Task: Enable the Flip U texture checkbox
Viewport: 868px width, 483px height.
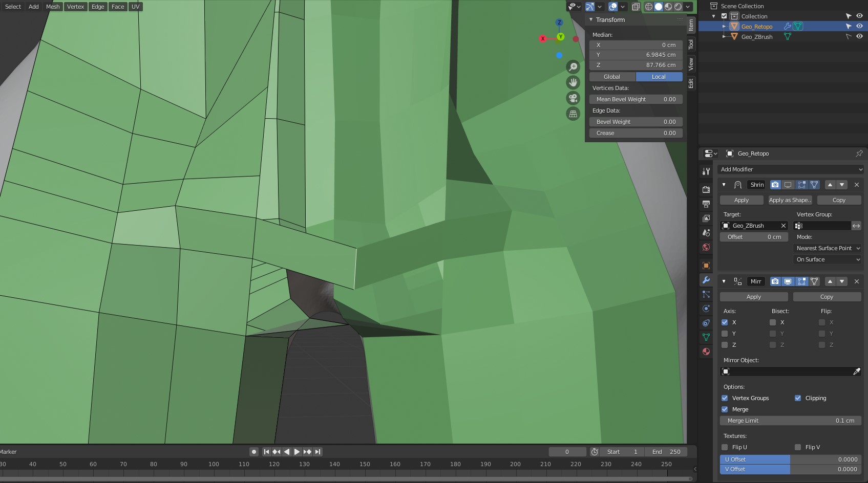Action: (x=725, y=447)
